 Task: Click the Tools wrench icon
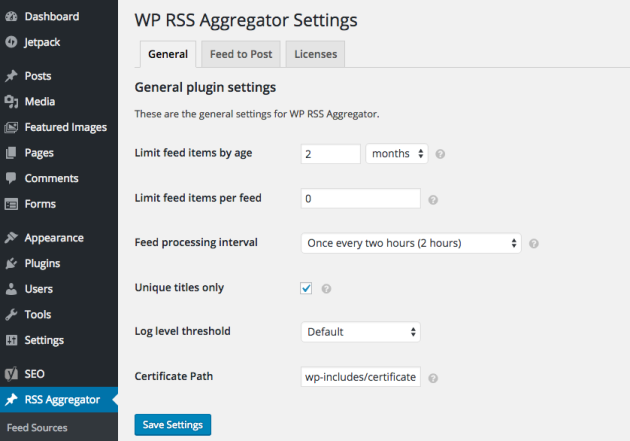pyautogui.click(x=11, y=314)
